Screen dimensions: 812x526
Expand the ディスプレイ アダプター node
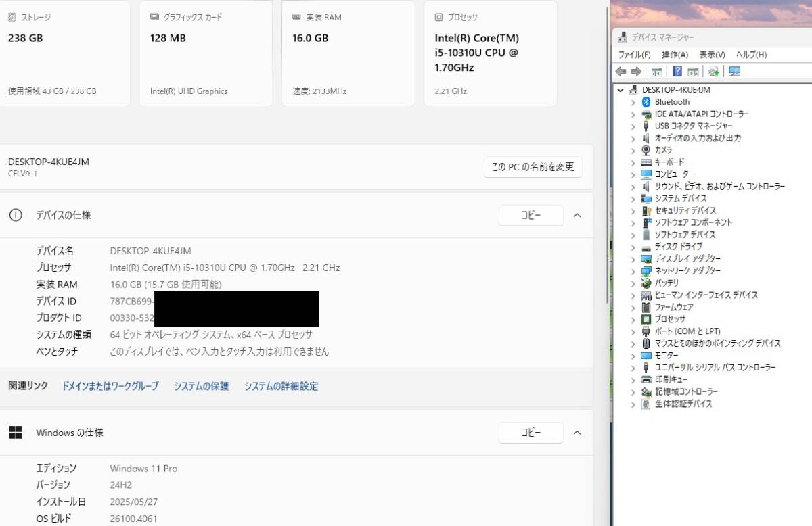click(x=633, y=259)
